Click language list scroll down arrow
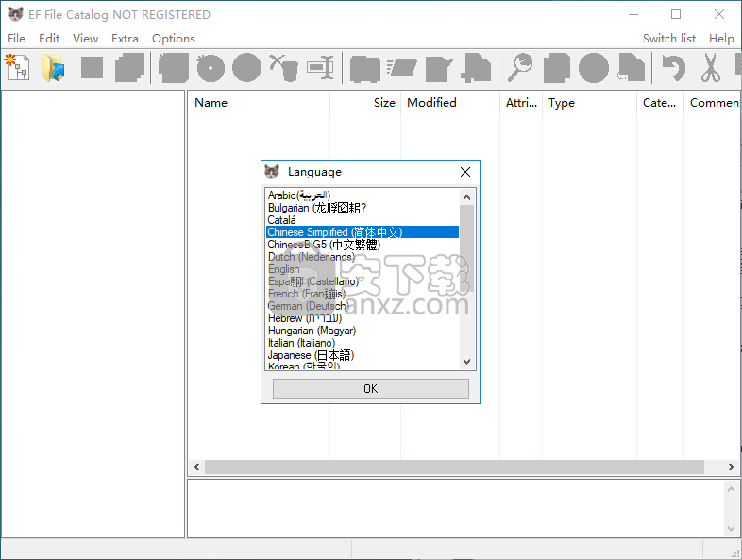 (466, 361)
